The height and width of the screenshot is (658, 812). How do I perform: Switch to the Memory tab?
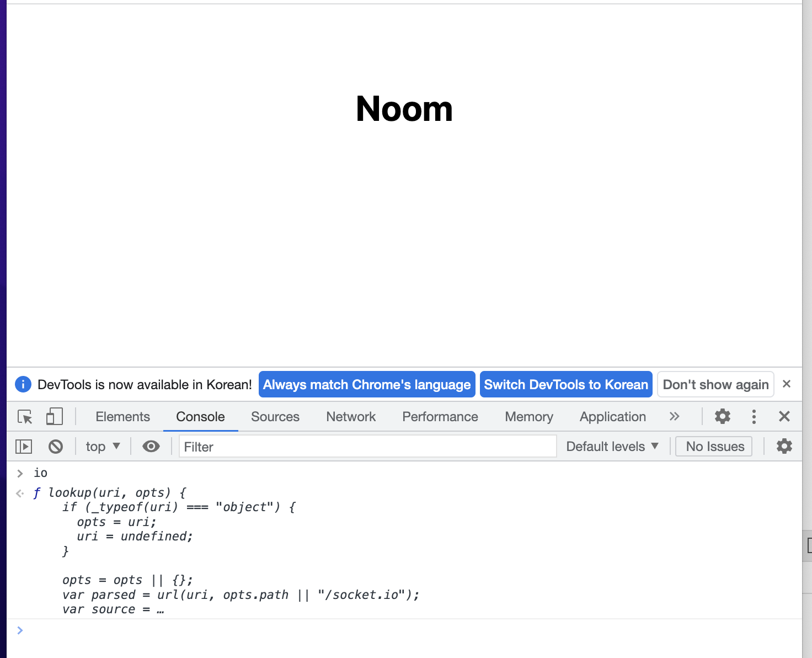point(529,417)
